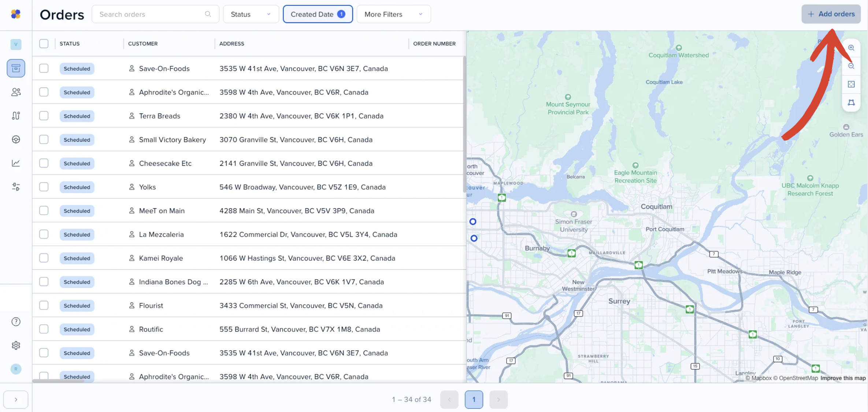This screenshot has width=868, height=412.
Task: Check the La Mezcaleria order
Action: (x=44, y=234)
